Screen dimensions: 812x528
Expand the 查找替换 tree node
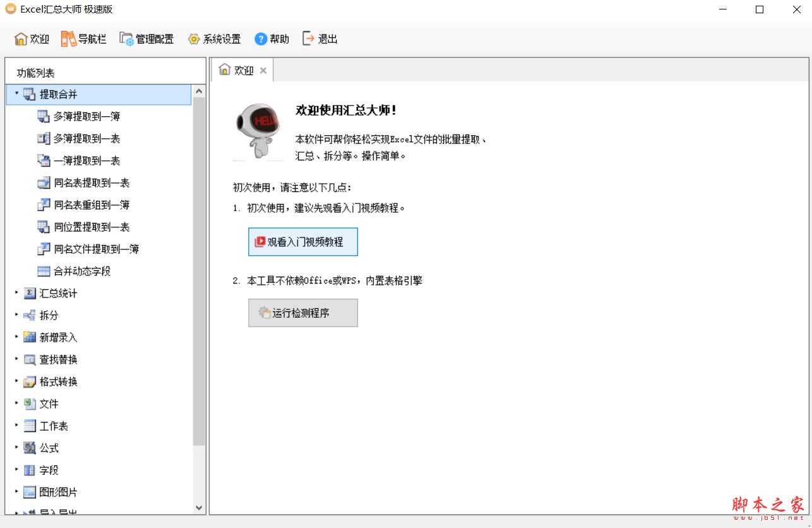click(x=16, y=359)
